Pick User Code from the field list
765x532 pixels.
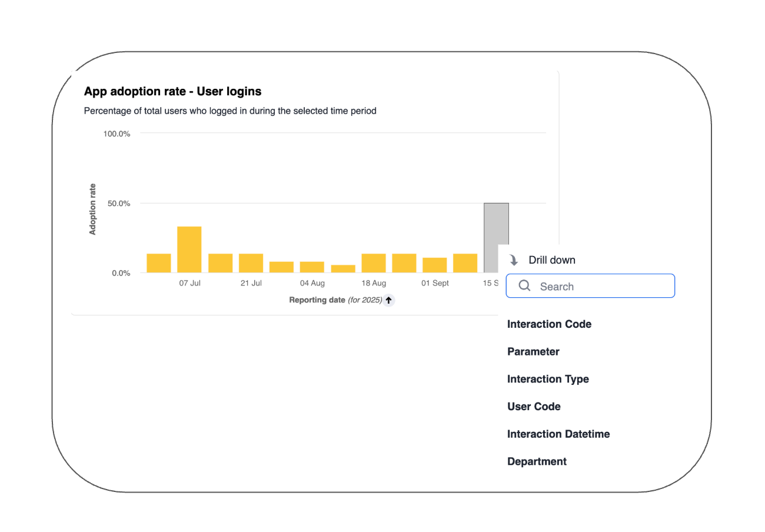point(534,406)
